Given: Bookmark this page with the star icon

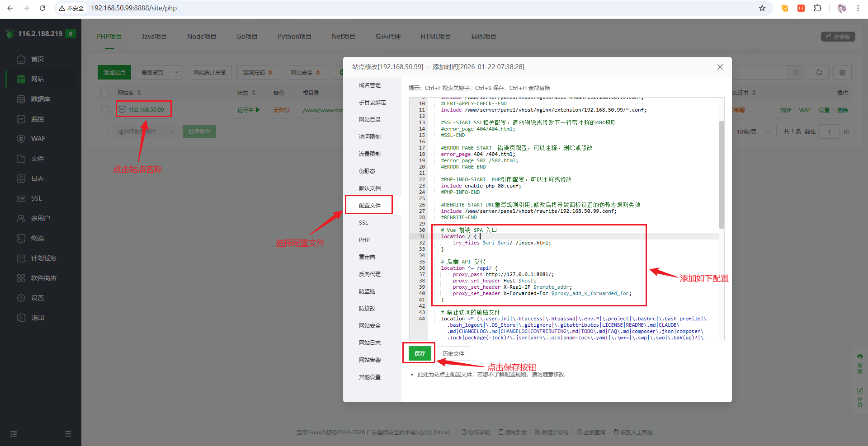Looking at the screenshot, I should click(x=762, y=8).
